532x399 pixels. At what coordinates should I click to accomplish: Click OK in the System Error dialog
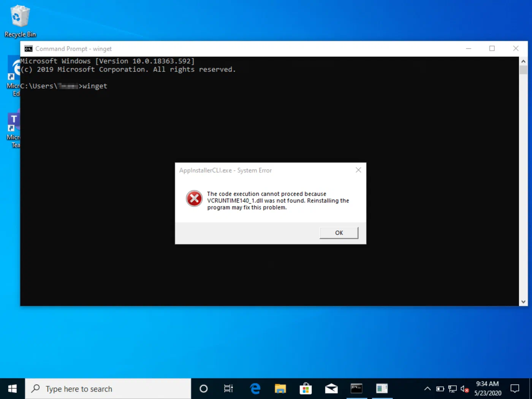(x=339, y=233)
